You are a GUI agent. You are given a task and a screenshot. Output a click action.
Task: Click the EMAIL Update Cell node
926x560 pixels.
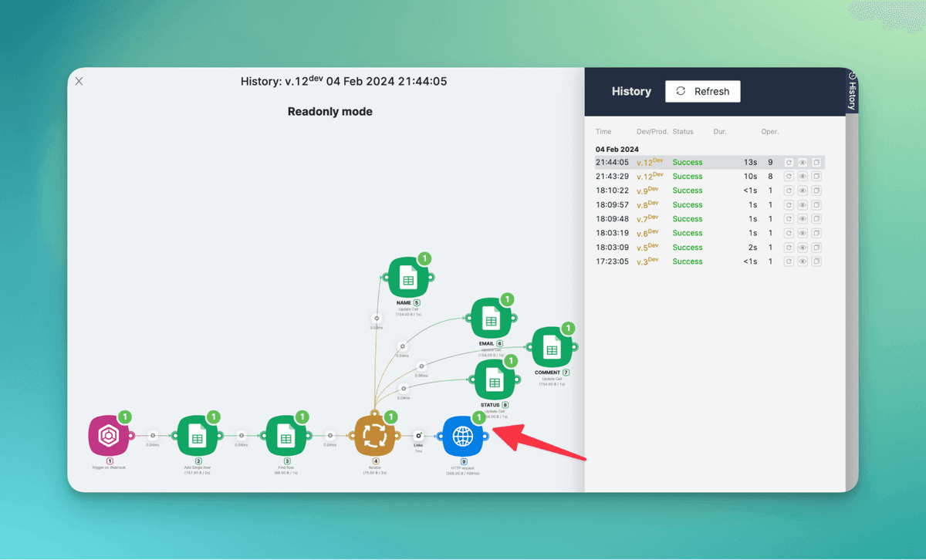click(490, 319)
